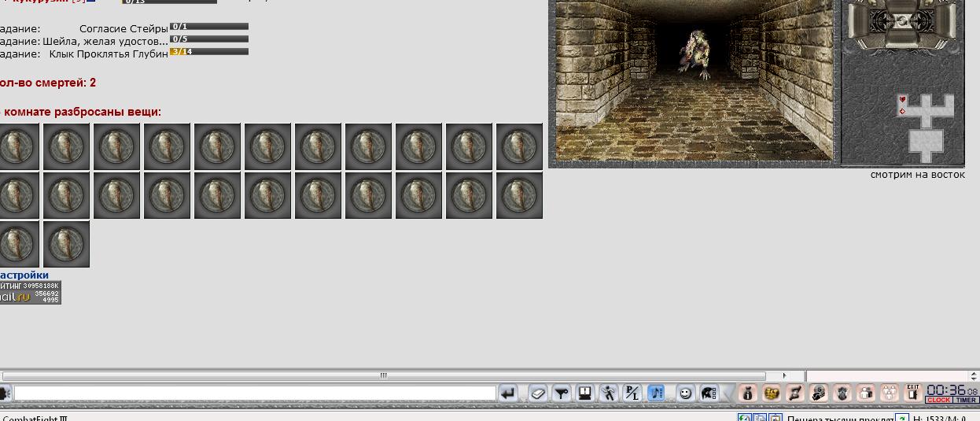Select quest text 'Клык Проклятья Глубин'
This screenshot has height=421, width=980.
click(109, 54)
